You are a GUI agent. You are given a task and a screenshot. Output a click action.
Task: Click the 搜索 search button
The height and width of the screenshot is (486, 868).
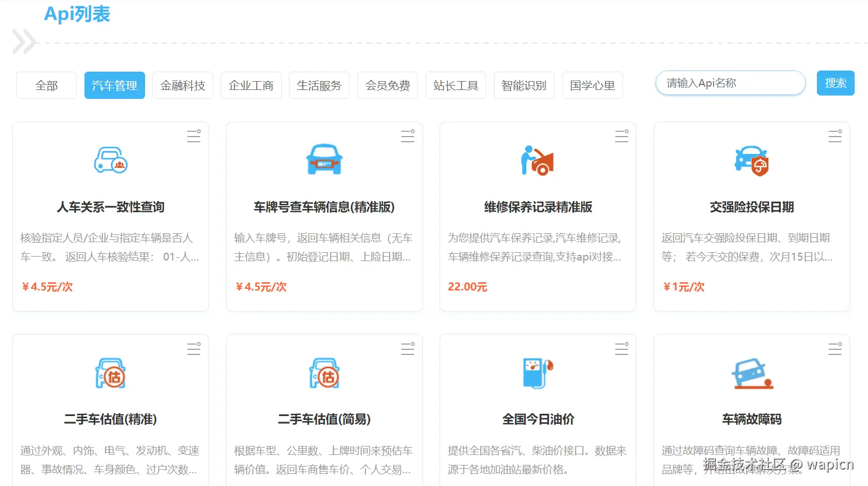click(x=835, y=82)
